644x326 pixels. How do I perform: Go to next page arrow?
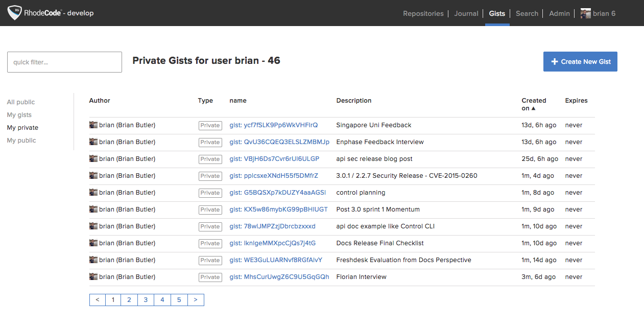[196, 300]
